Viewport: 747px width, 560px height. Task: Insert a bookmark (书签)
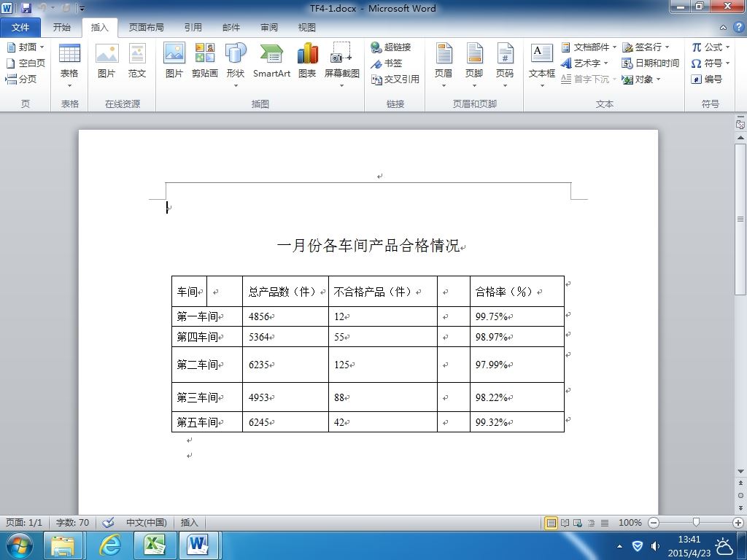click(x=387, y=63)
